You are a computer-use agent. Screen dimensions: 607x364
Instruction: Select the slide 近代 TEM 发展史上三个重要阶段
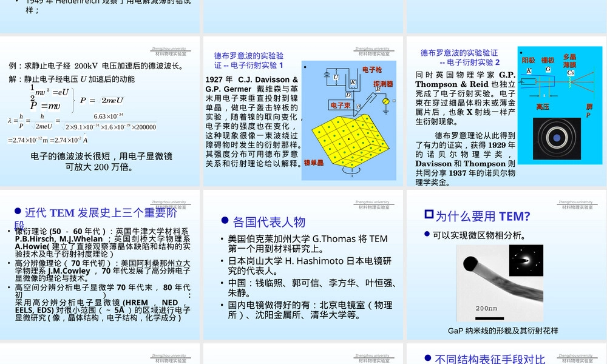(x=100, y=265)
